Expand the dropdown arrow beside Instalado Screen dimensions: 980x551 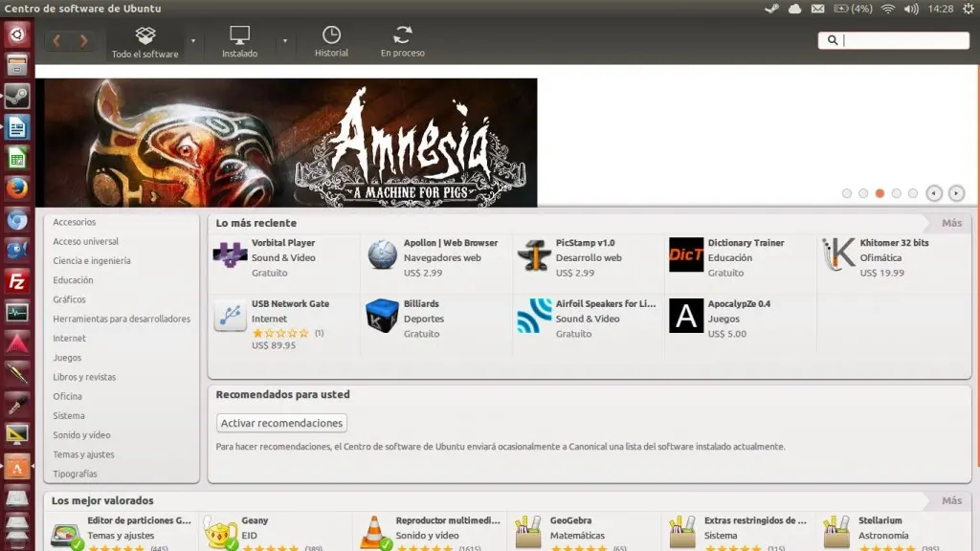click(285, 41)
